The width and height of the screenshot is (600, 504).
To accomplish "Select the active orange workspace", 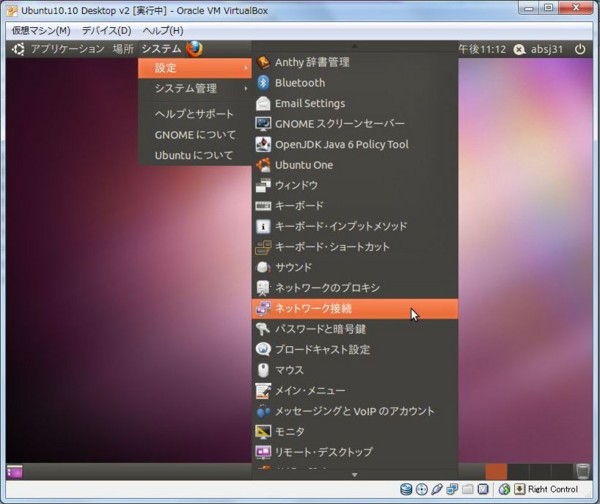I will coord(496,471).
